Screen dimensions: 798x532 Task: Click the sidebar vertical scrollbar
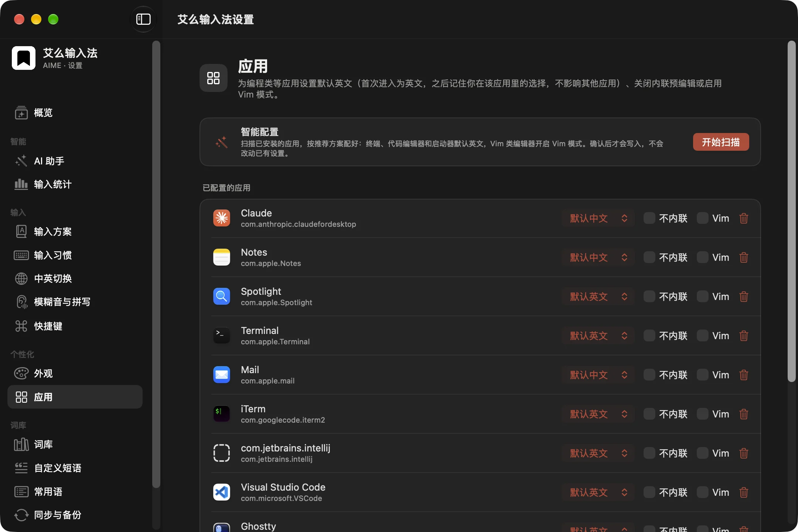(156, 264)
